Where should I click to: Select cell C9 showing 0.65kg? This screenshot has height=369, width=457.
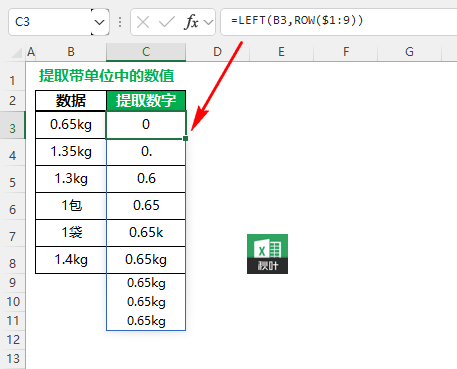(146, 283)
